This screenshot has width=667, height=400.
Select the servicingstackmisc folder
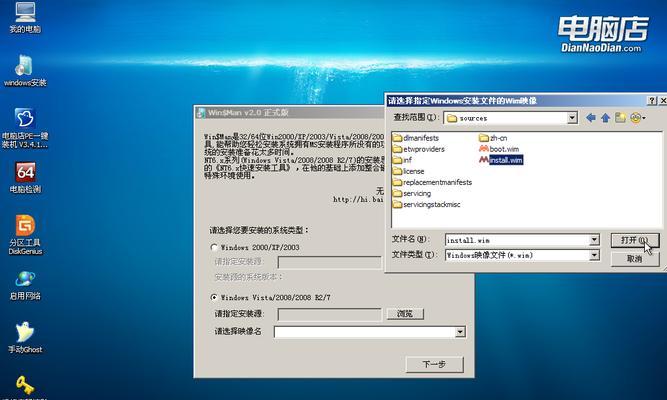point(427,204)
